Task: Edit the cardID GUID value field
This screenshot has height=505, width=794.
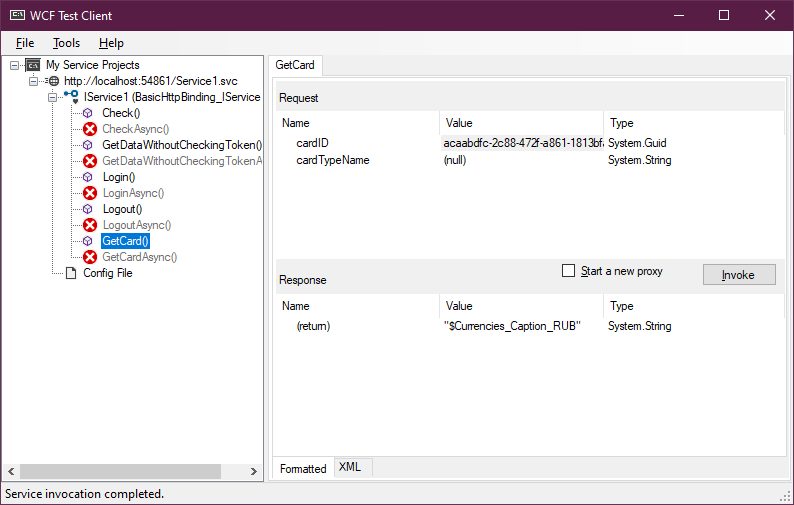Action: point(522,143)
